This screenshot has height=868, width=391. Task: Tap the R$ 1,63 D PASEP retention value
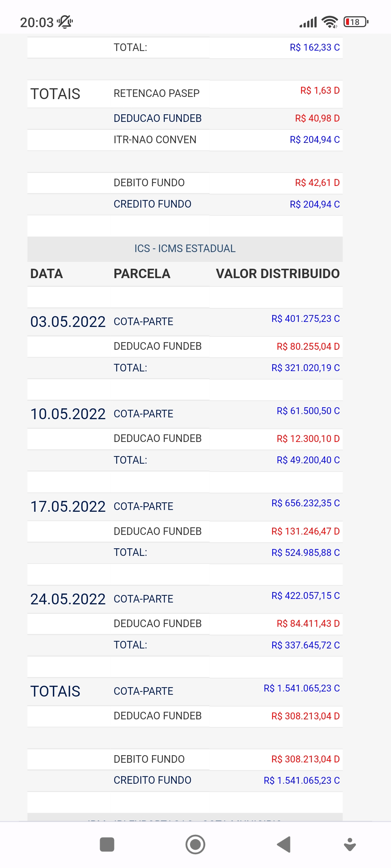[320, 90]
